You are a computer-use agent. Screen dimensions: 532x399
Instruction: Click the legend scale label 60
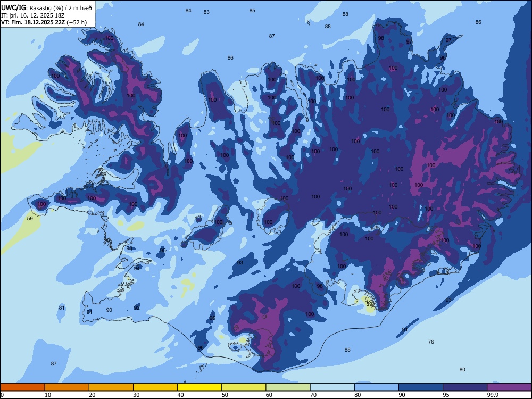269,395
